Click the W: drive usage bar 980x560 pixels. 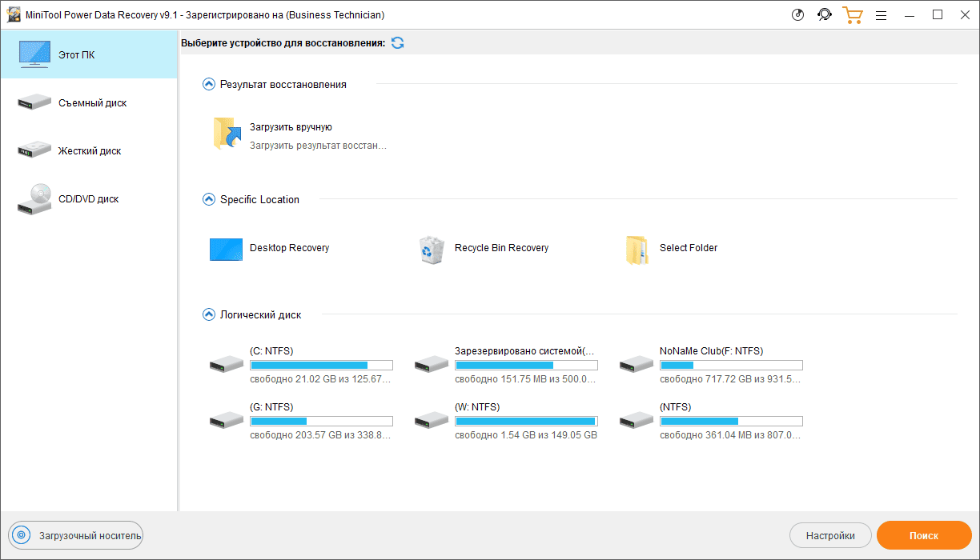coord(526,421)
